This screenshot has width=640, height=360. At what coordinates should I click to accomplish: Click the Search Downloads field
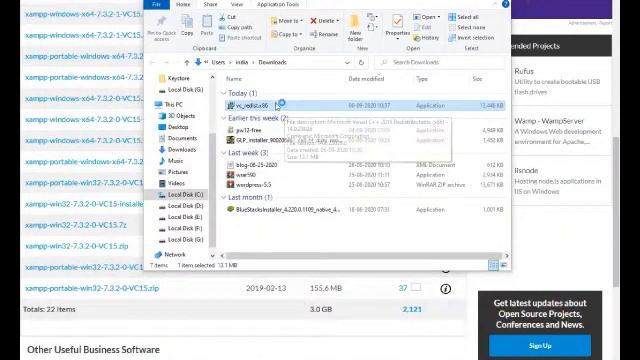(x=440, y=62)
